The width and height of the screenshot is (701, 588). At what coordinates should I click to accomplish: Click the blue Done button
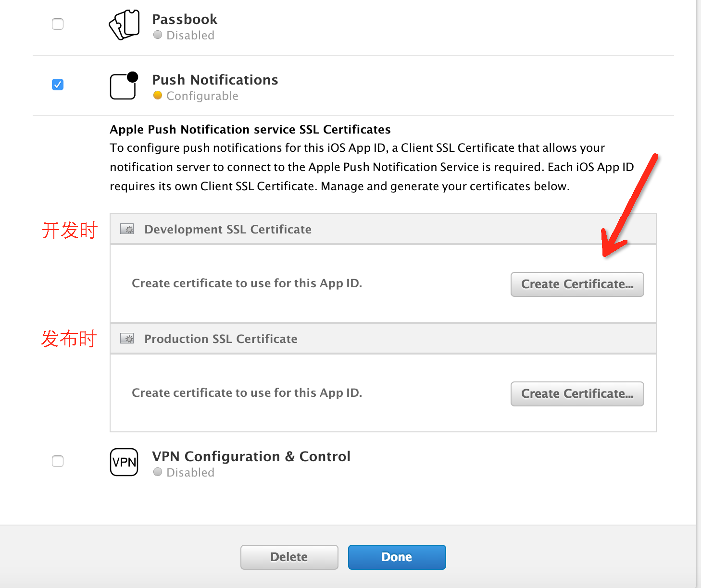click(397, 557)
